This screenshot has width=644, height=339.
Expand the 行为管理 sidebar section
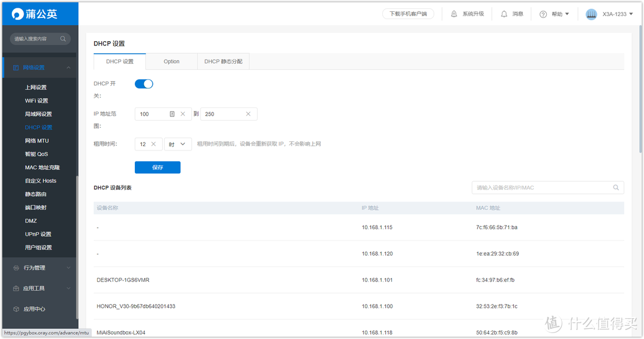[x=39, y=267]
